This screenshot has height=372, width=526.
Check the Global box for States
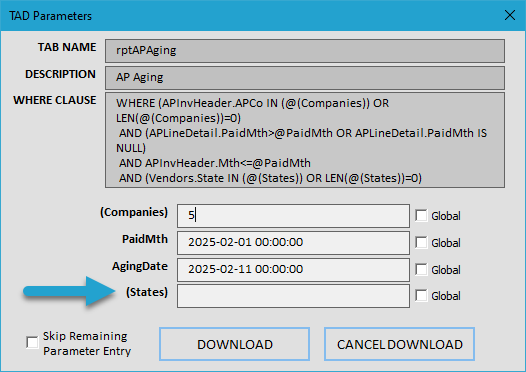tap(421, 296)
